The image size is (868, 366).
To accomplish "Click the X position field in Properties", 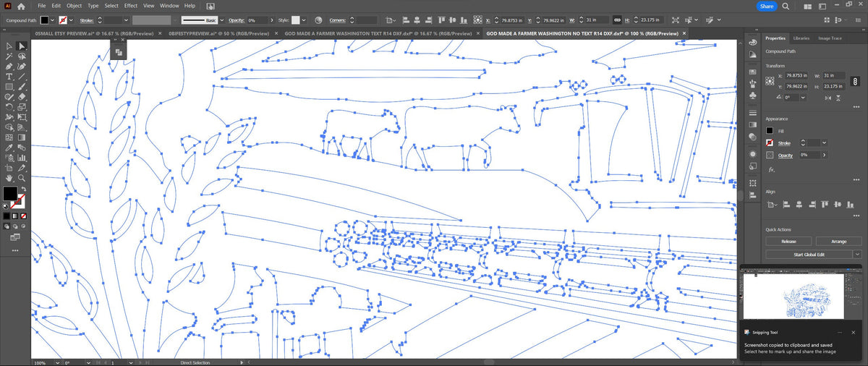I will pos(796,75).
